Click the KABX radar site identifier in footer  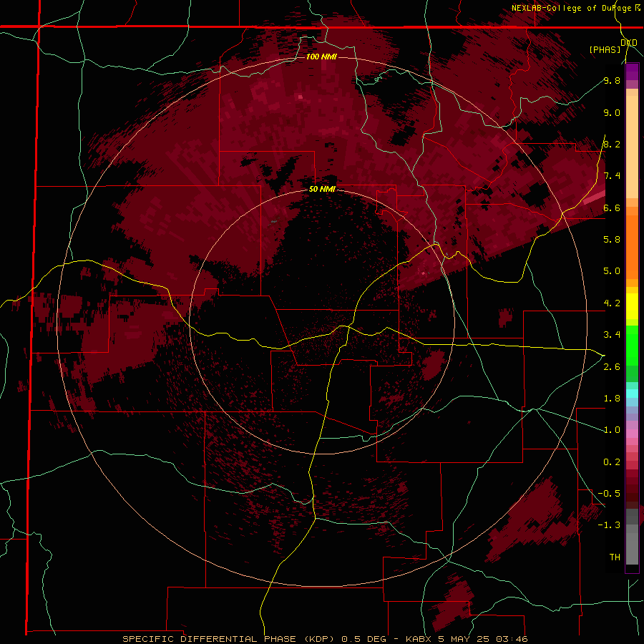pyautogui.click(x=418, y=639)
